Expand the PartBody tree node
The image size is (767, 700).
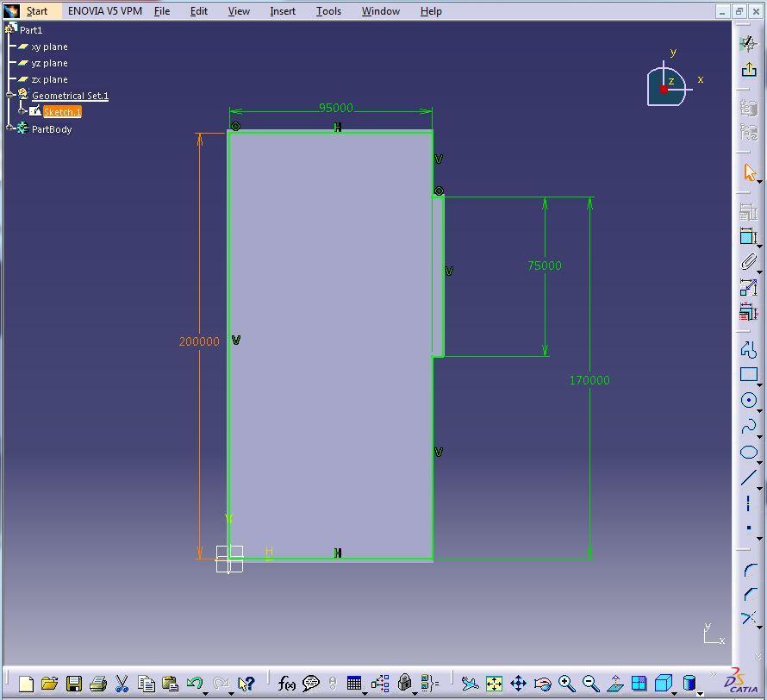pyautogui.click(x=9, y=128)
